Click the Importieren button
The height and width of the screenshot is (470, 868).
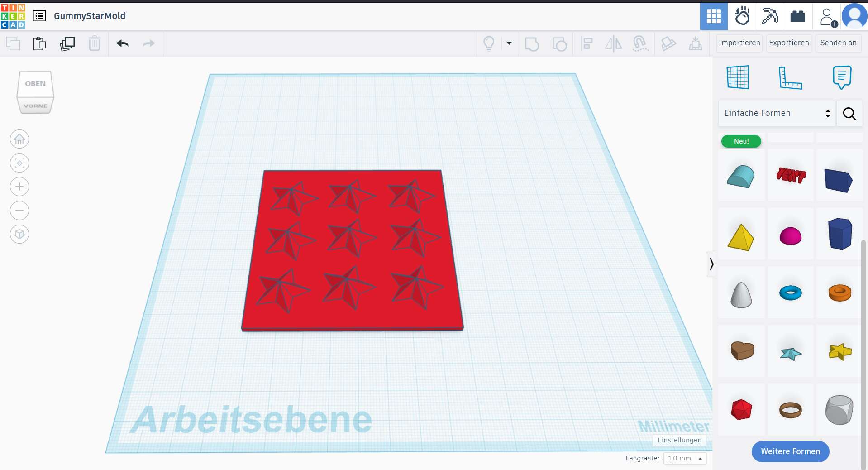(x=739, y=43)
